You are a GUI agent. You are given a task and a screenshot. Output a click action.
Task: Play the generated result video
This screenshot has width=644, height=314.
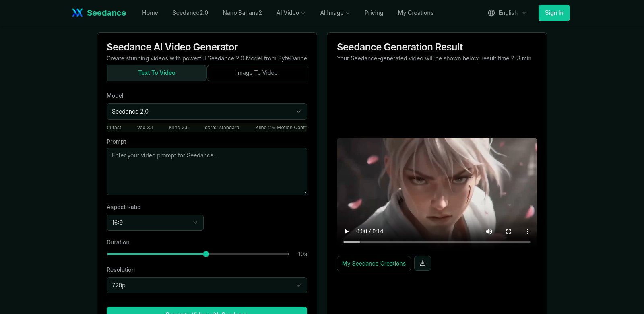point(347,231)
